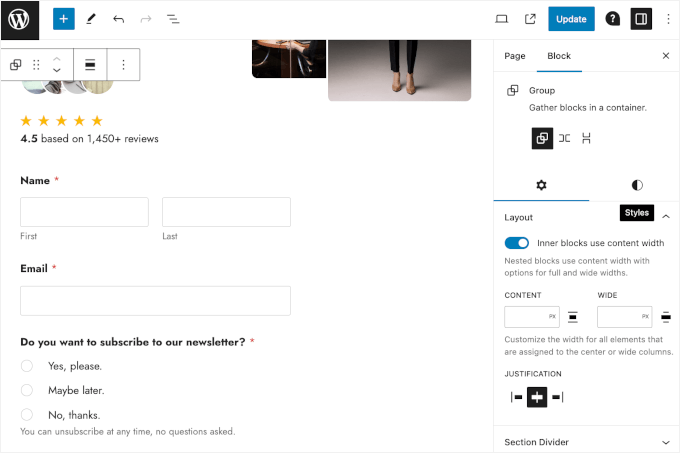Click the cafe table photo thumbnail
Image resolution: width=680 pixels, height=453 pixels.
[289, 59]
